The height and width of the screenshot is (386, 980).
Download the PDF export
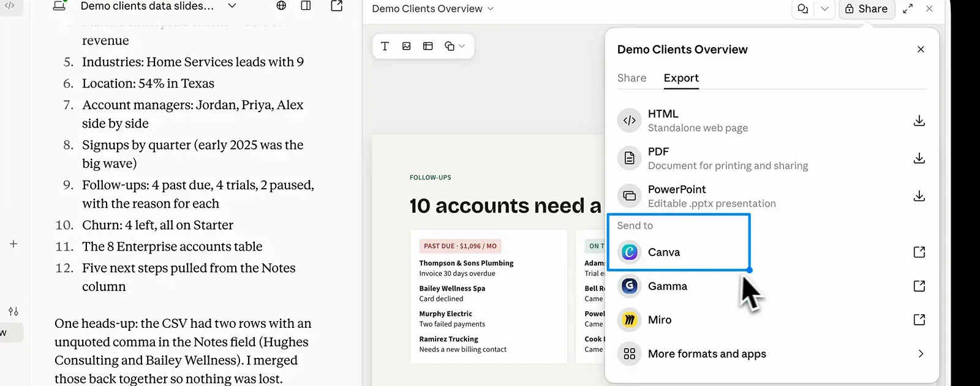919,159
